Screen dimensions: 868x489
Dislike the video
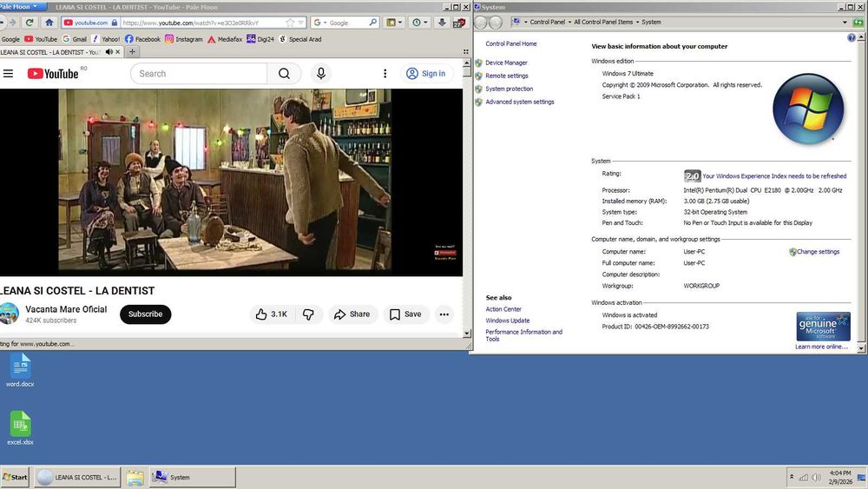point(308,314)
